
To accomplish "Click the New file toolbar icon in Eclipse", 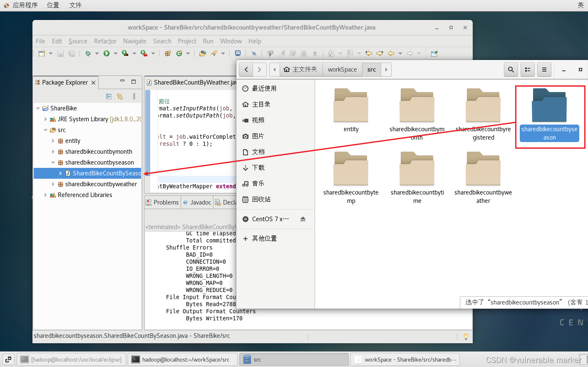I will (x=42, y=53).
